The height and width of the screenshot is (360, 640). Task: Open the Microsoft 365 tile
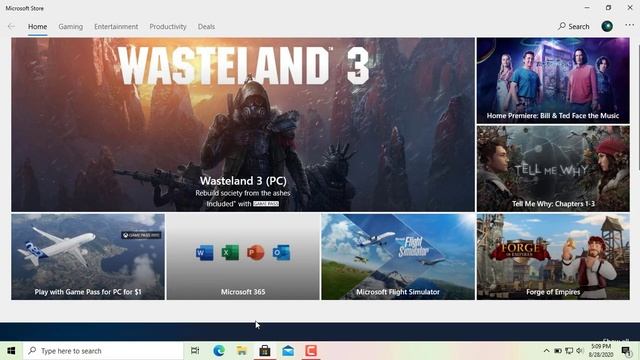point(243,257)
